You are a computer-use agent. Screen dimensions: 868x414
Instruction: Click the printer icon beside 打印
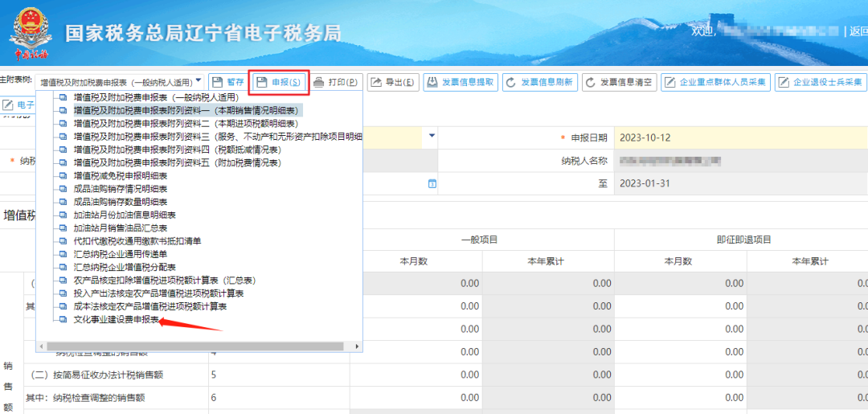click(x=319, y=83)
